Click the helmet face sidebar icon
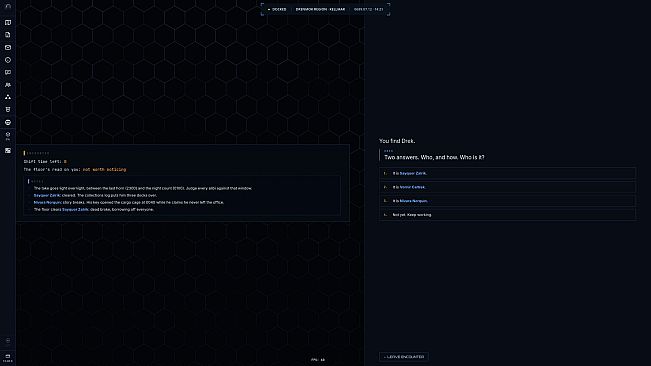Image resolution: width=651 pixels, height=366 pixels. pos(8,122)
